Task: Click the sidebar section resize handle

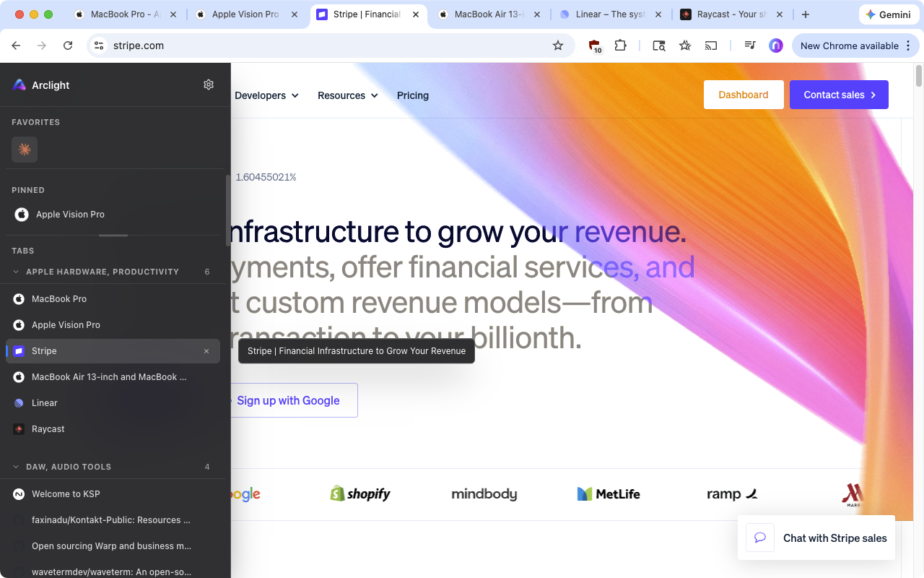Action: tap(113, 236)
